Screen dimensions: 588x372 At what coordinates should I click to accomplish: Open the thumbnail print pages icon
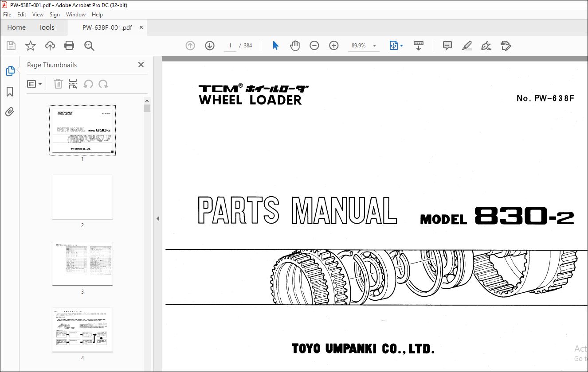73,84
